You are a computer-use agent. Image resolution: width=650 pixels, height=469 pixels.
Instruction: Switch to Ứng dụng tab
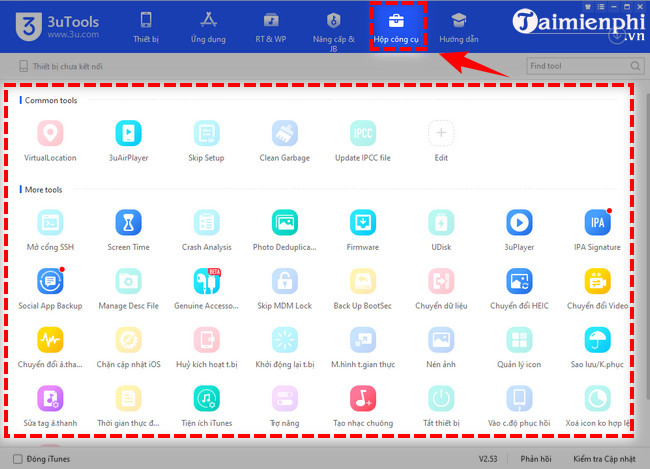click(x=208, y=27)
